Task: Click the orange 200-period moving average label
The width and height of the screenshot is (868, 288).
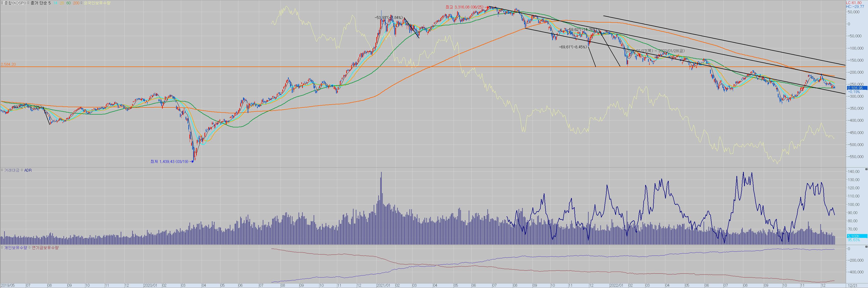Action: [76, 3]
